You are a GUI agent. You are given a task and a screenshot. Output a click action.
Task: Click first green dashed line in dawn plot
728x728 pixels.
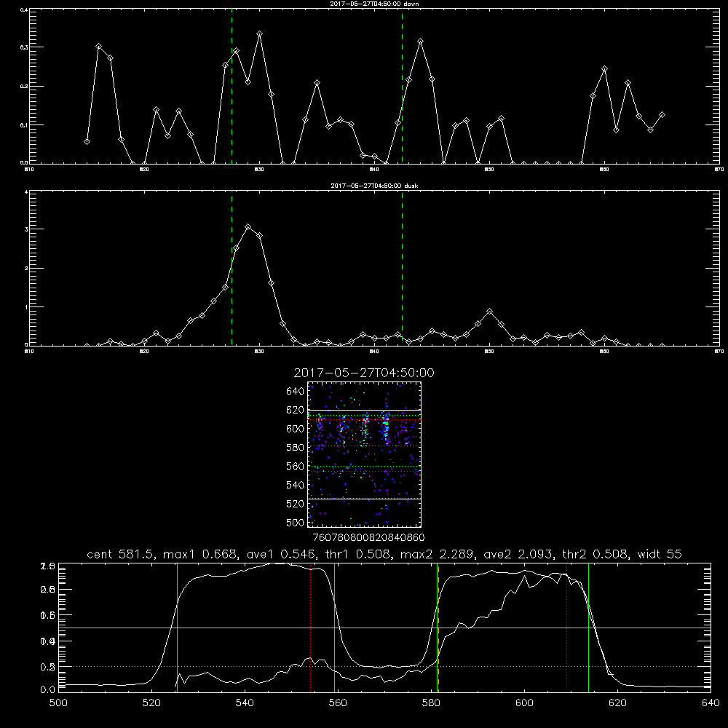(232, 86)
